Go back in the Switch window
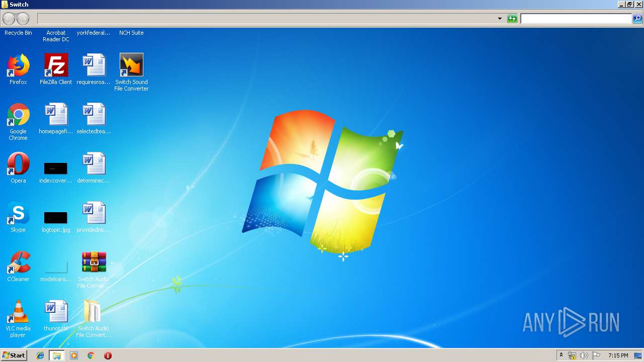This screenshot has height=362, width=644. (x=9, y=19)
